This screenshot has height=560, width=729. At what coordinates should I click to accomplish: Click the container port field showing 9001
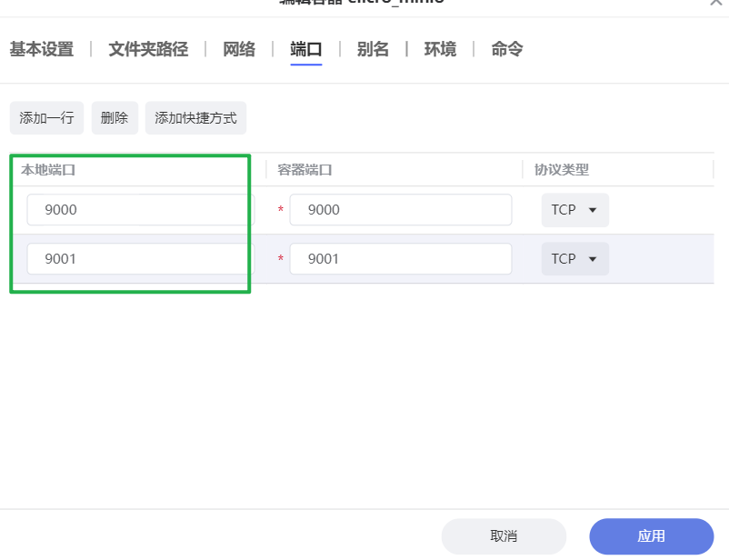point(399,258)
